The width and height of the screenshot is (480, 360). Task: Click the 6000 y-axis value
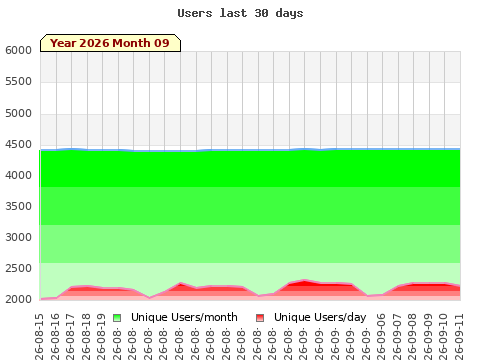tap(18, 50)
